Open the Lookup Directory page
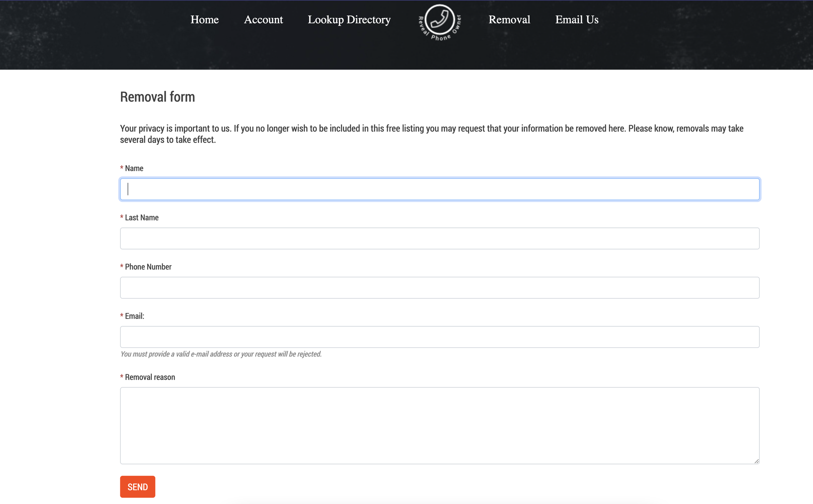 point(349,20)
